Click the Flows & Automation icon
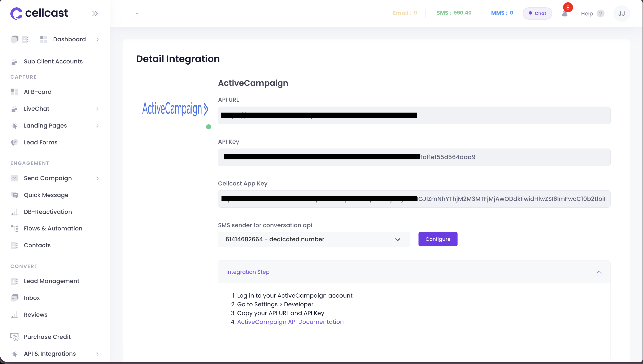The height and width of the screenshot is (364, 643). click(14, 229)
